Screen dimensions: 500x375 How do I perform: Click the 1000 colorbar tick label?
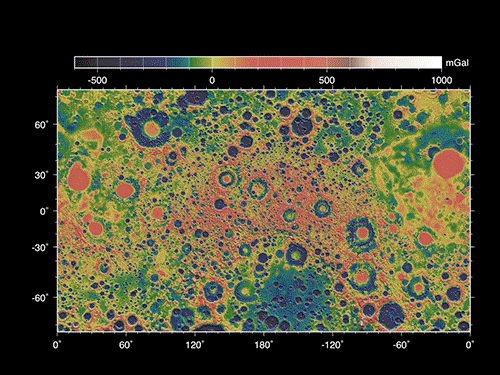click(x=441, y=80)
